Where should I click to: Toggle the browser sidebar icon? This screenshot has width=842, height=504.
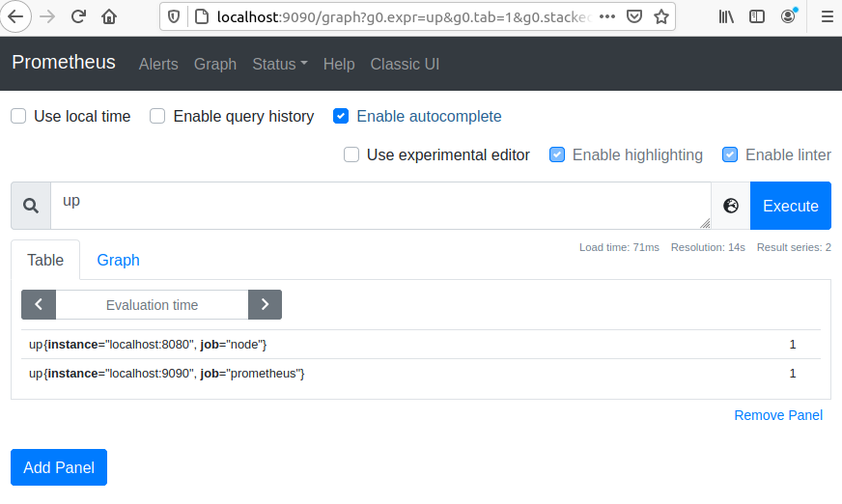point(757,16)
